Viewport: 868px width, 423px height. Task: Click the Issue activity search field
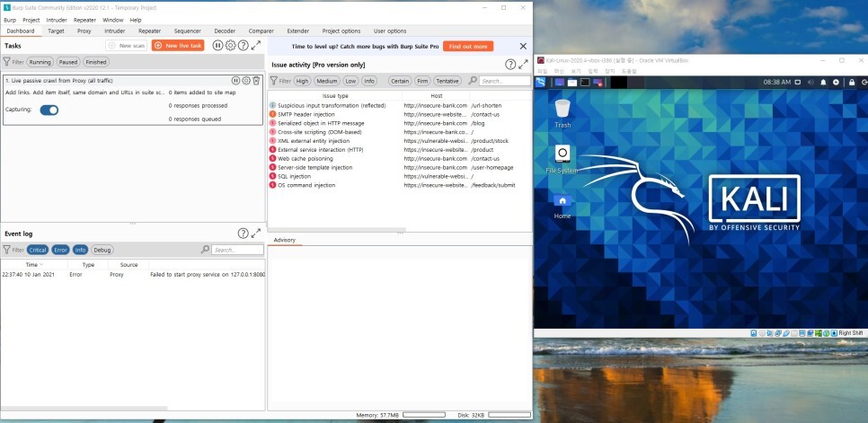click(x=505, y=81)
